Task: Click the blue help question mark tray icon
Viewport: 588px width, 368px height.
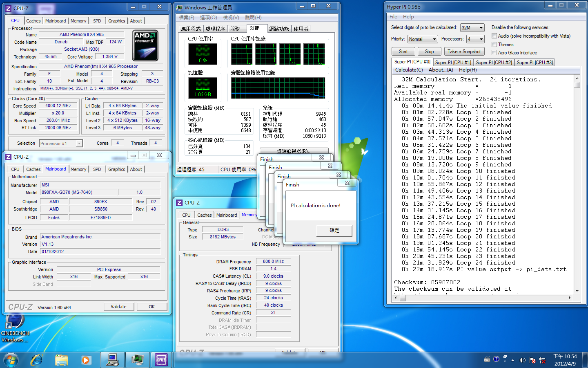Action: point(496,359)
